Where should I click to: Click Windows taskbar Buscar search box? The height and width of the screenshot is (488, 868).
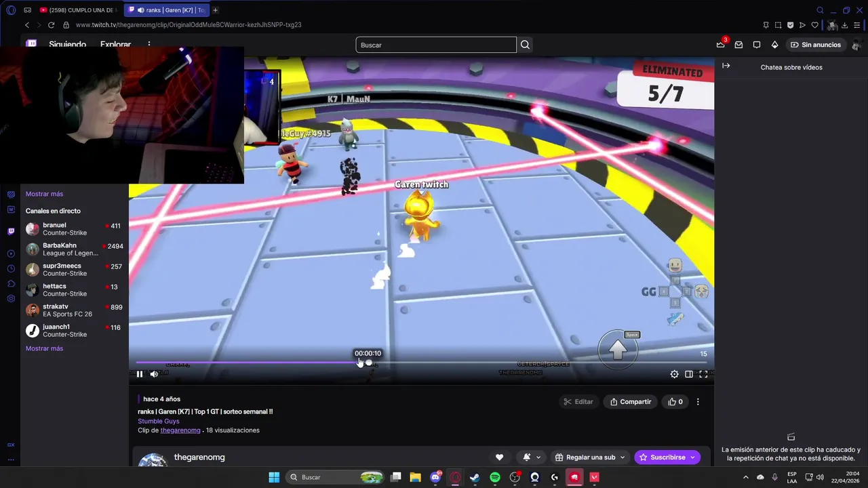335,477
